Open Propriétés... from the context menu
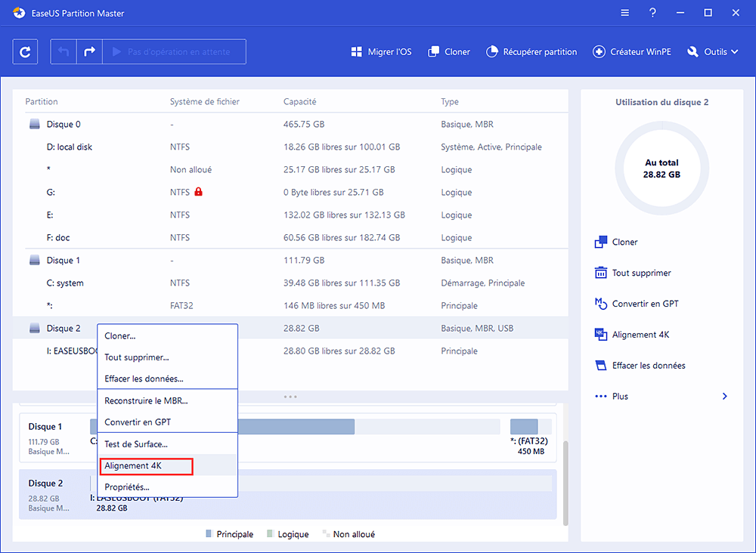Screen dimensions: 756x553 click(168, 487)
